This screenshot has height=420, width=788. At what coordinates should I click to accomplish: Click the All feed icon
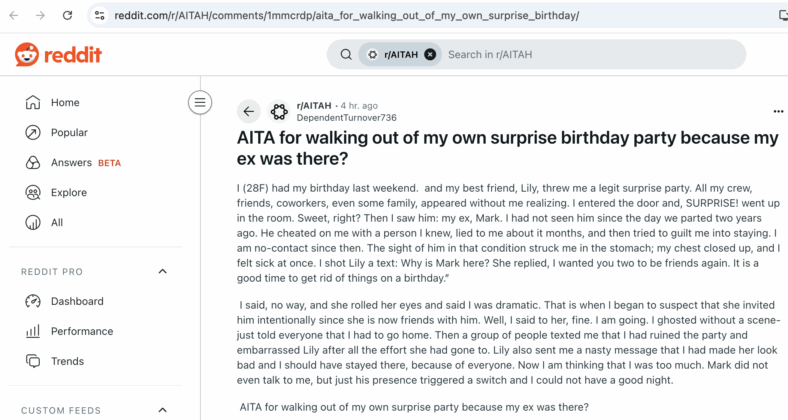33,223
